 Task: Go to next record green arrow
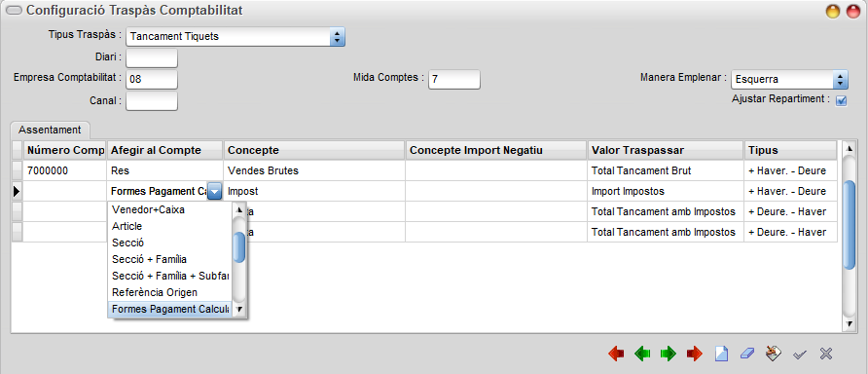coord(669,354)
